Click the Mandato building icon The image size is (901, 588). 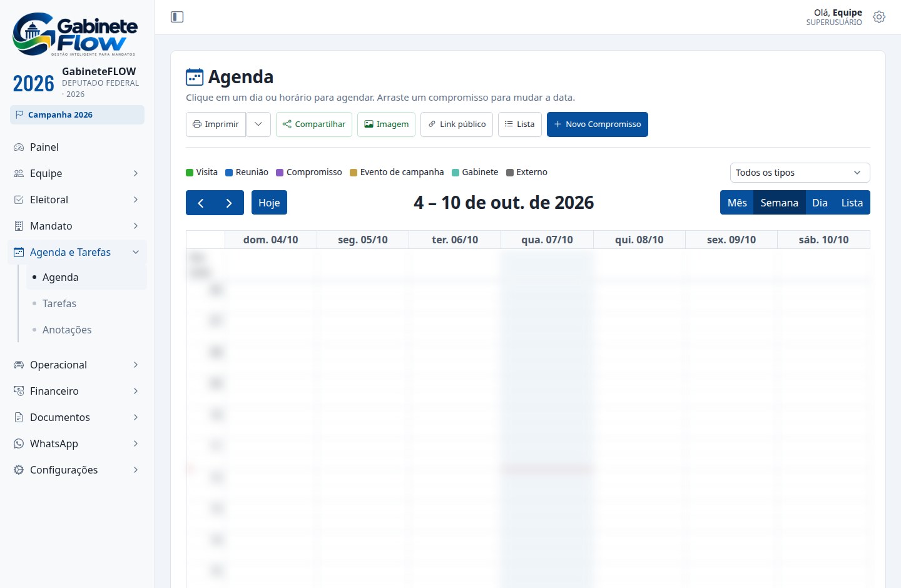coord(19,226)
